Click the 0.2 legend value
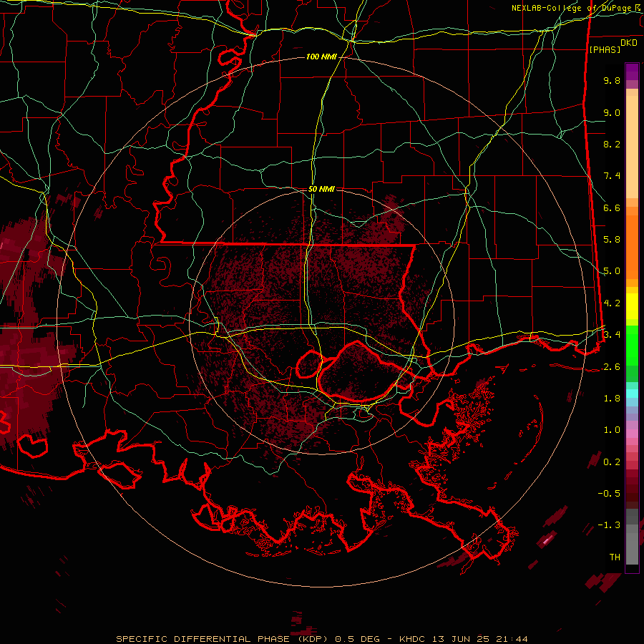 pos(612,462)
